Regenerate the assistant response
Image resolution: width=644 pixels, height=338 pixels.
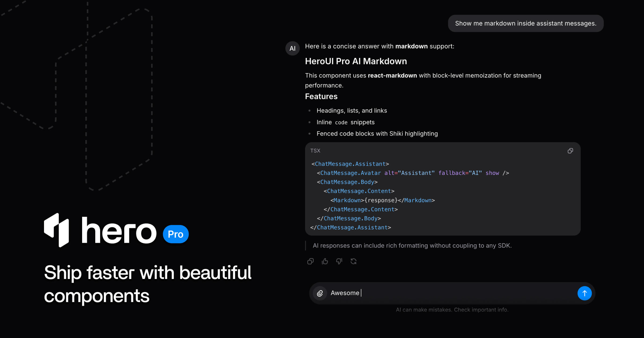[354, 261]
